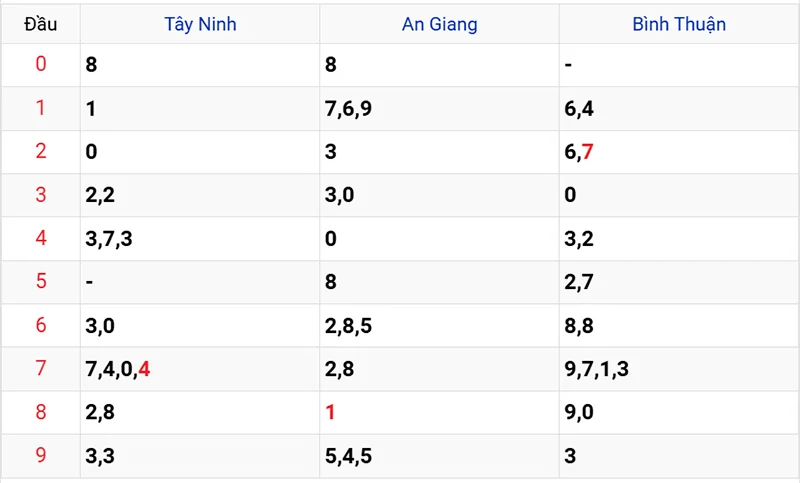Screen dimensions: 800x483
Task: Select row label 9 in the Đầu column
Action: coord(41,456)
